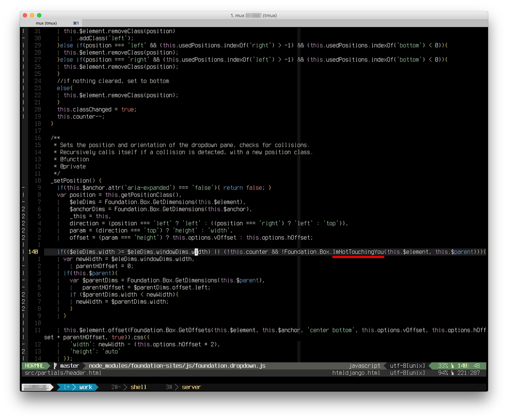Click the comment '//if nothing cleared, set to bottom'
The width and height of the screenshot is (508, 420).
tap(113, 81)
